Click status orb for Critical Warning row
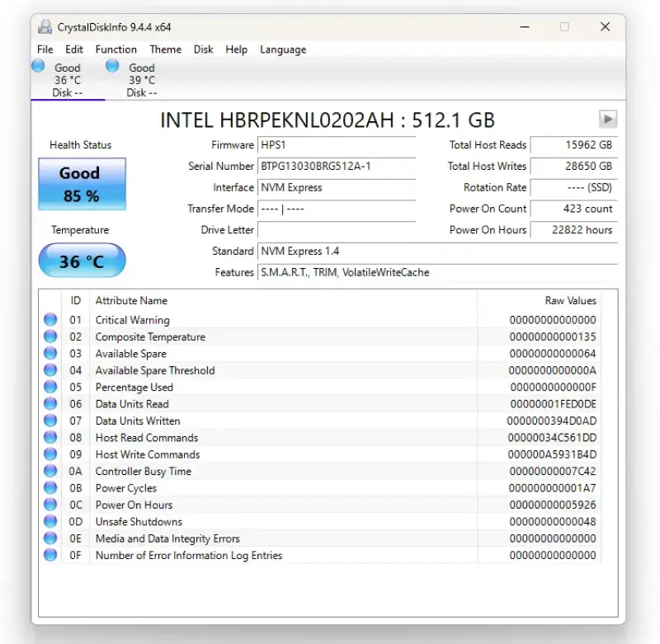Image resolution: width=660 pixels, height=644 pixels. tap(50, 320)
